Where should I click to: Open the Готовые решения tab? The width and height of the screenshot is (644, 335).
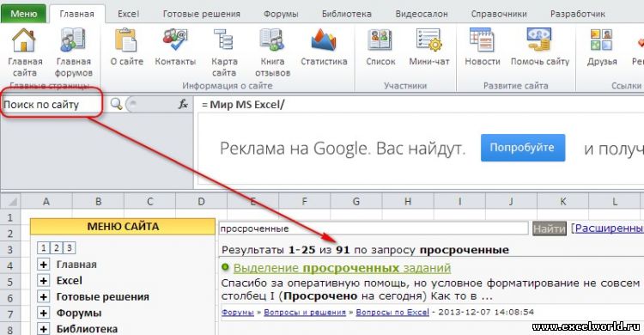tap(201, 14)
